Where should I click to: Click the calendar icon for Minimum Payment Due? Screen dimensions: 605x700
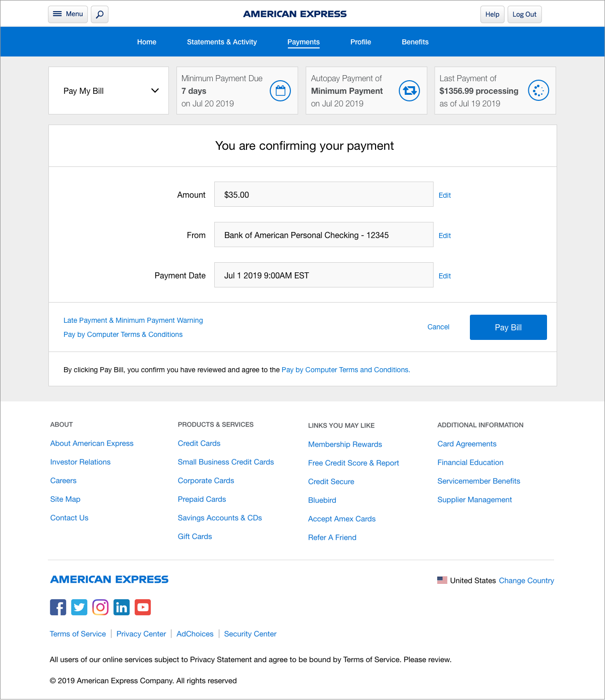coord(280,91)
